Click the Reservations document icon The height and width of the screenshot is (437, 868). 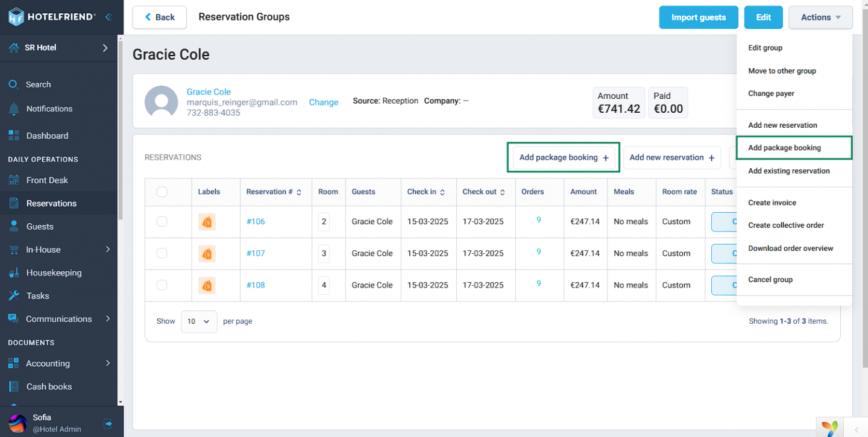point(14,203)
